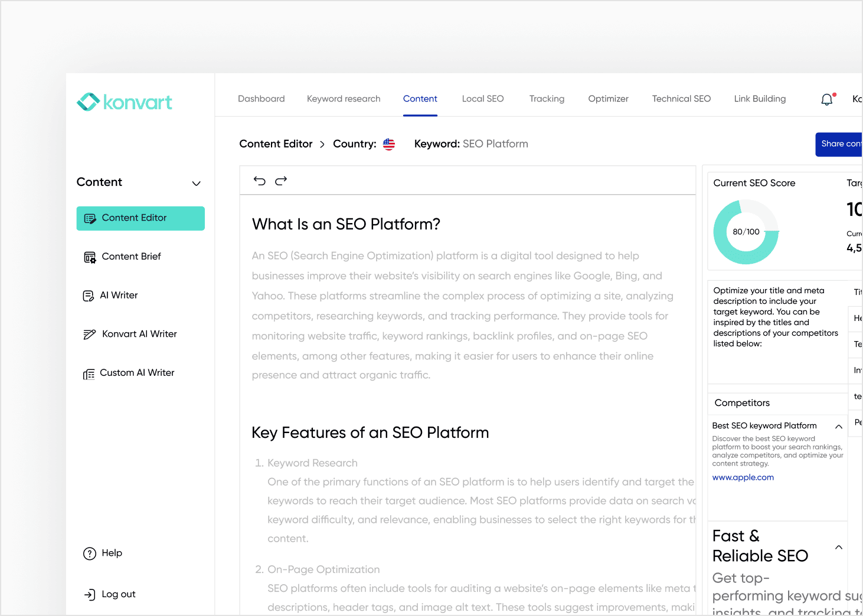Screen dimensions: 863x616
Task: Click the Custom AI Writer icon
Action: [89, 373]
